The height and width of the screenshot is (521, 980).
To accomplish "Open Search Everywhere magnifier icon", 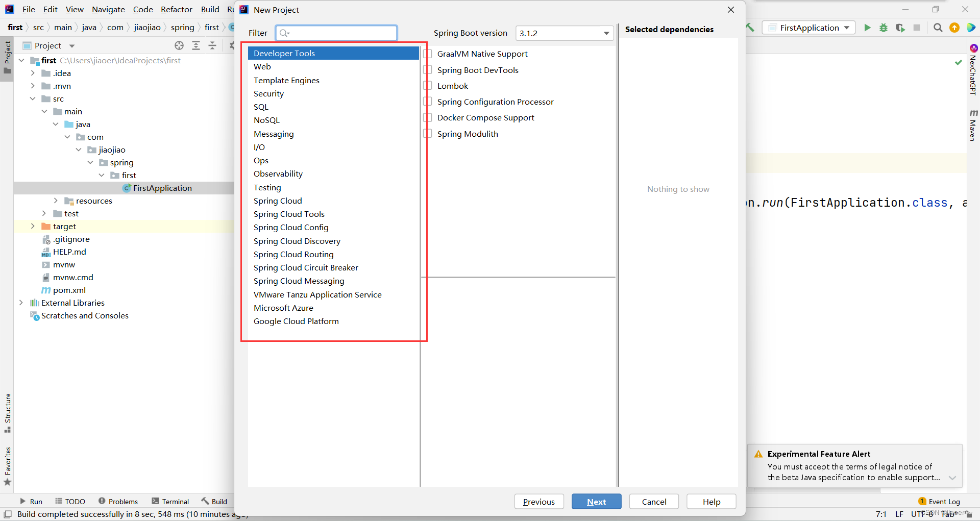I will (x=938, y=28).
